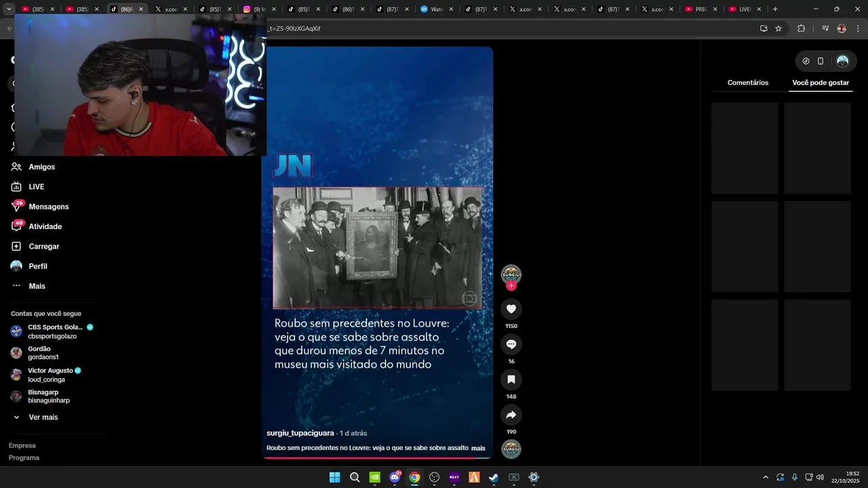Open OBS Studio from the taskbar

click(x=434, y=477)
